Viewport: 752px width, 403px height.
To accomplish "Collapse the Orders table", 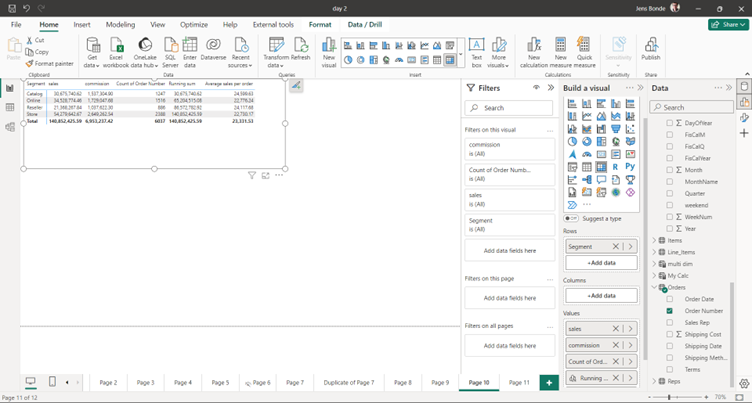I will coord(655,287).
